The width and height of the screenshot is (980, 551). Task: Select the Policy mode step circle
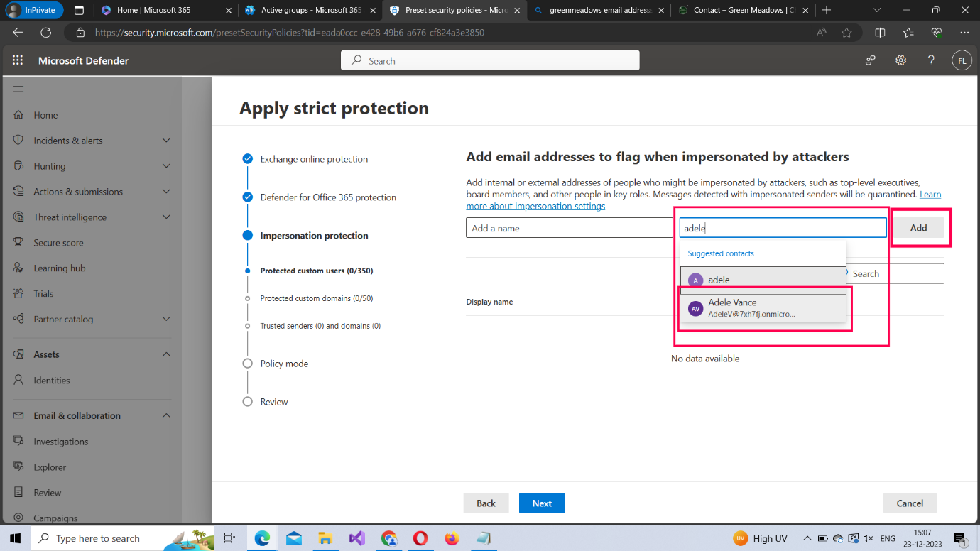pos(248,364)
